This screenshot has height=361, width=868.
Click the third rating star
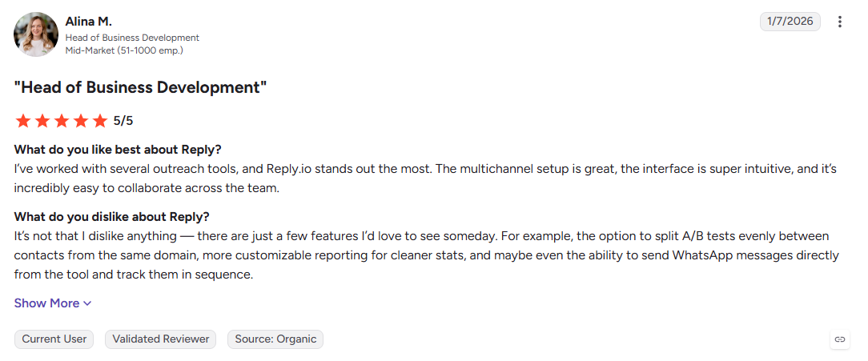62,121
